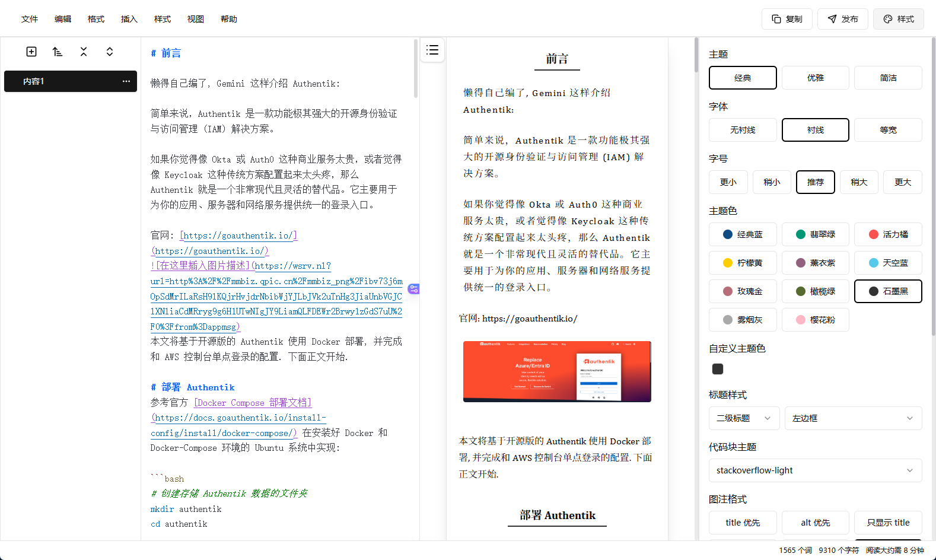
Task: Choose the 衬线 font option
Action: coord(816,130)
